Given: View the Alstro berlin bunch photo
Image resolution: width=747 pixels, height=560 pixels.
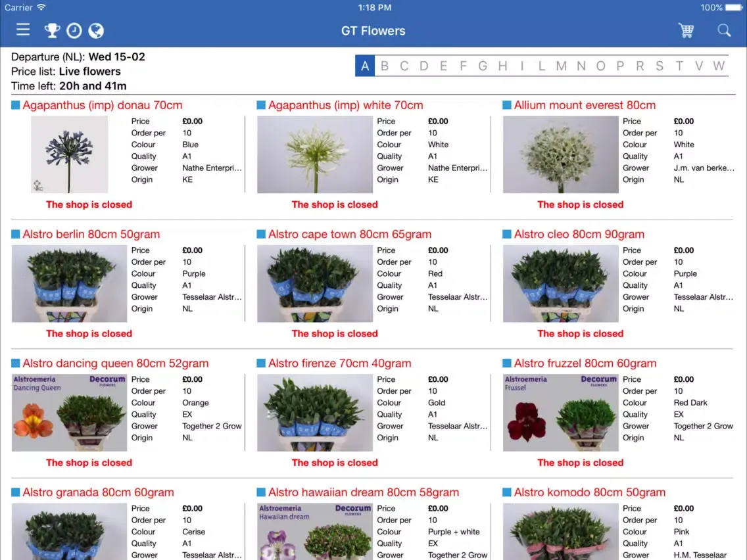Looking at the screenshot, I should (x=70, y=284).
